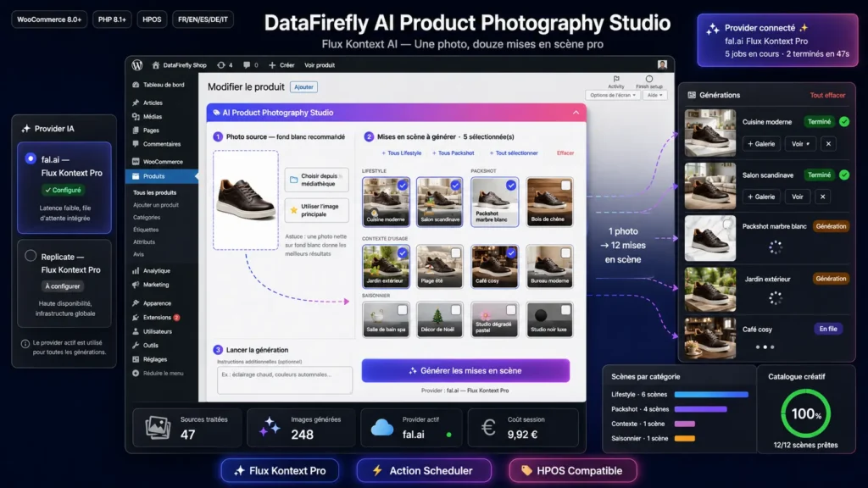Open the Médias library icon
This screenshot has width=868, height=488.
(x=136, y=117)
